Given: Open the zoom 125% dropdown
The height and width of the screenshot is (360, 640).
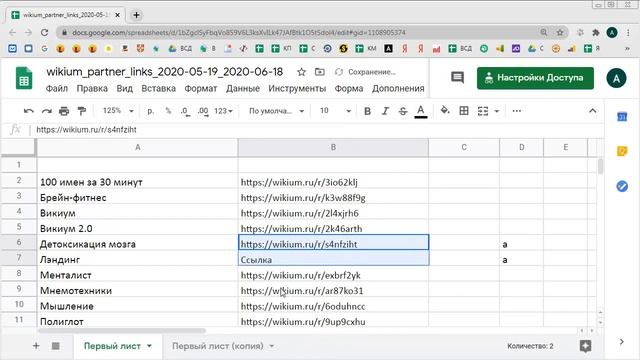Looking at the screenshot, I should point(118,111).
